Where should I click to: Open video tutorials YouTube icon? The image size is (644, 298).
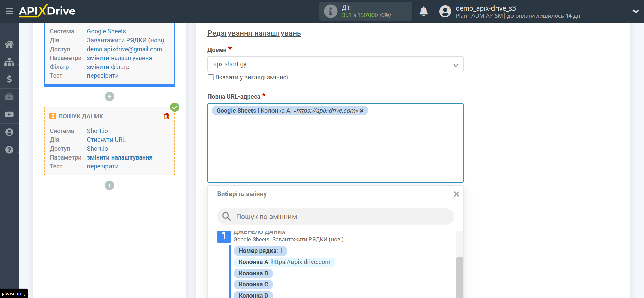9,115
